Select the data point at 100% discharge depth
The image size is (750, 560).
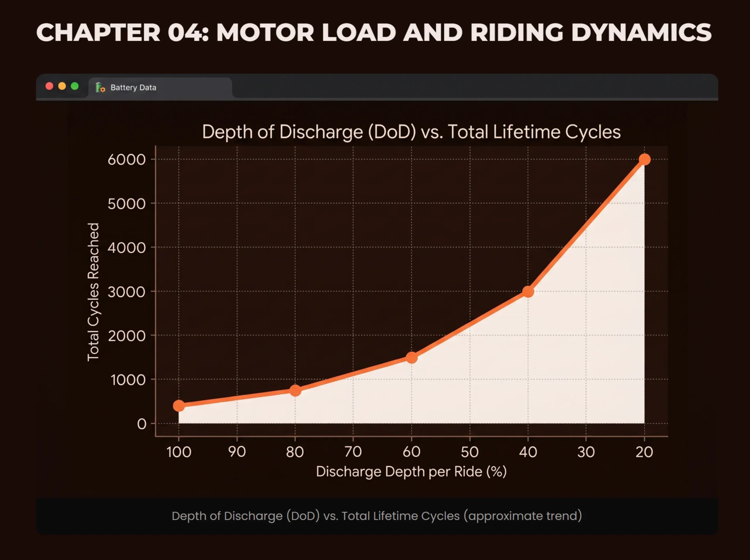[x=179, y=406]
